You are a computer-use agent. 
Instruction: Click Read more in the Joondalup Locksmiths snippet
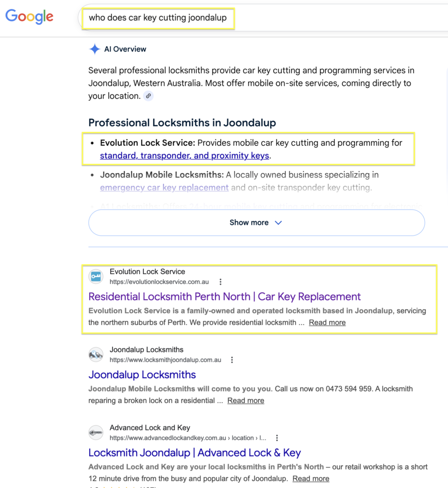point(245,400)
